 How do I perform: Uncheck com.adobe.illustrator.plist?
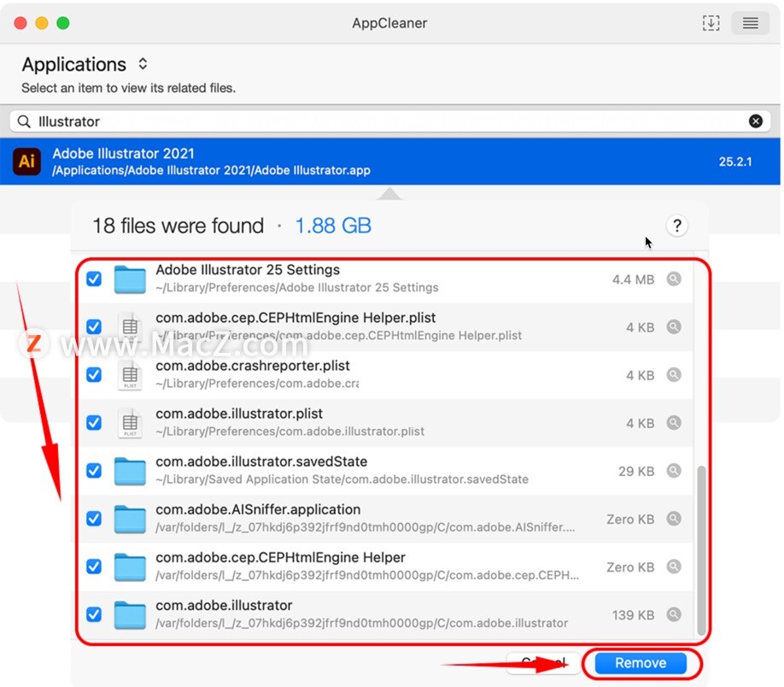coord(94,423)
